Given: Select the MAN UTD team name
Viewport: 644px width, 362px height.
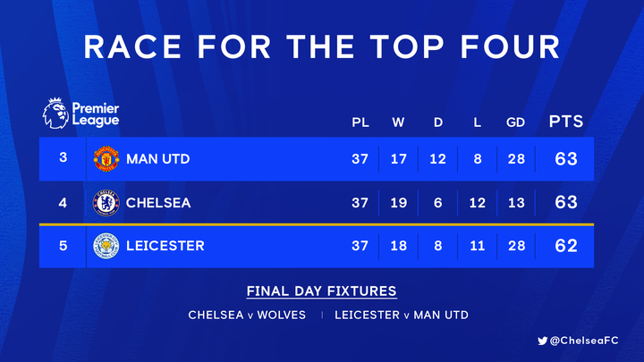Looking at the screenshot, I should tap(157, 160).
